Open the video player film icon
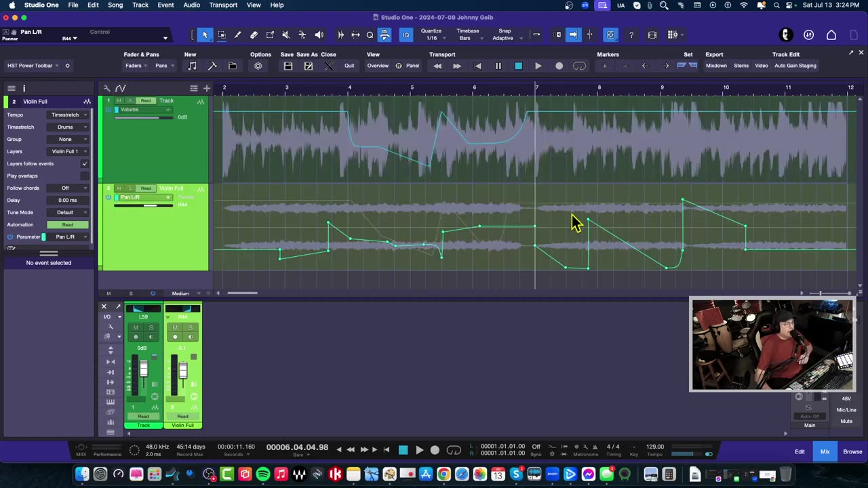 tap(652, 35)
